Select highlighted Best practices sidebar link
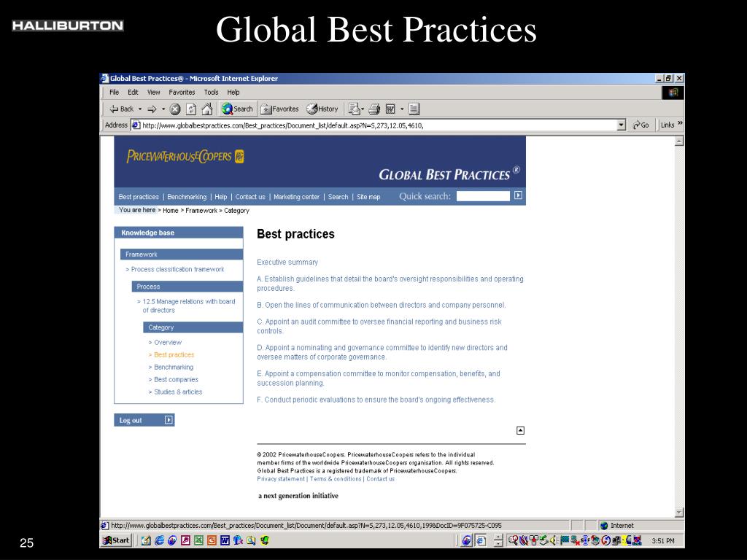This screenshot has width=747, height=560. [x=174, y=355]
